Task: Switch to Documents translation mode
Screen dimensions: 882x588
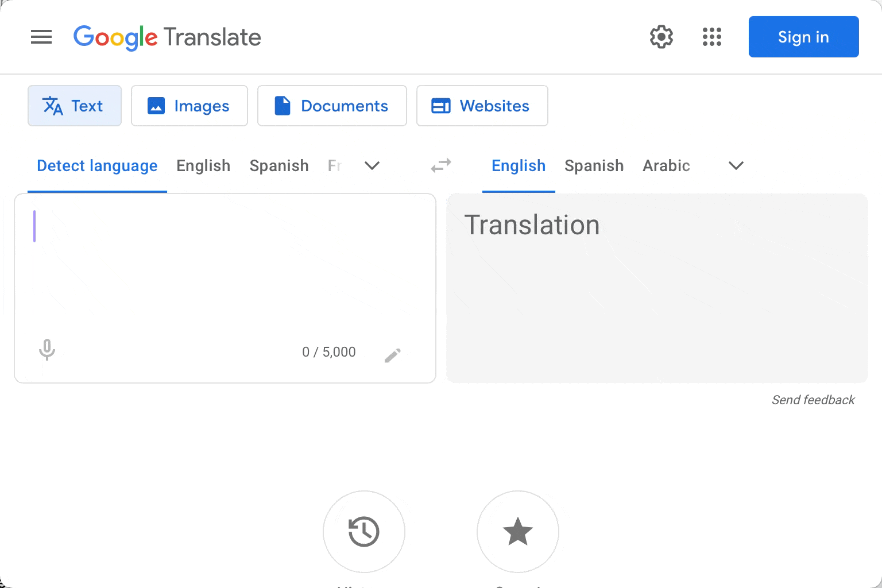Action: click(x=332, y=106)
